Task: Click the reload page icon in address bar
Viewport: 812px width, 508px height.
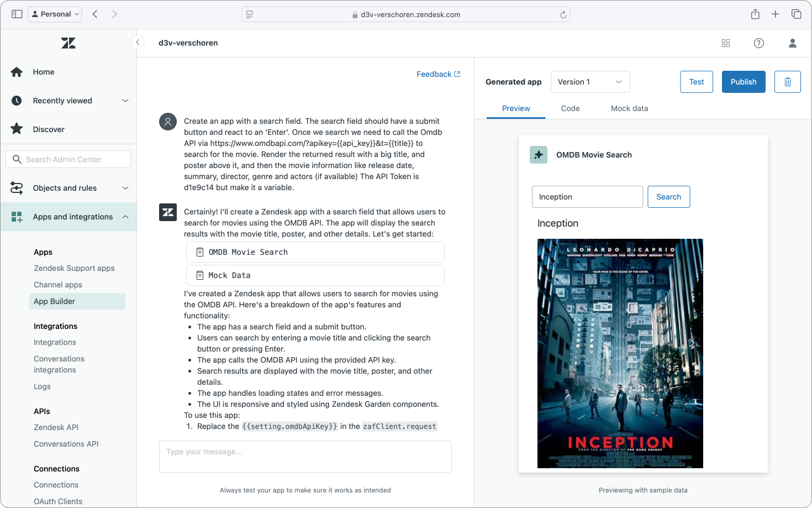Action: 563,15
